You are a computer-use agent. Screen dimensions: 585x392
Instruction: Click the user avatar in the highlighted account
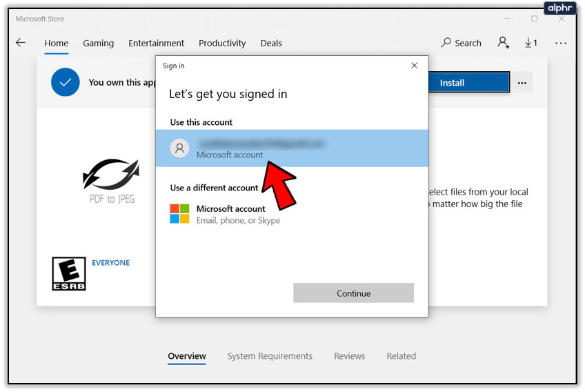[x=179, y=148]
